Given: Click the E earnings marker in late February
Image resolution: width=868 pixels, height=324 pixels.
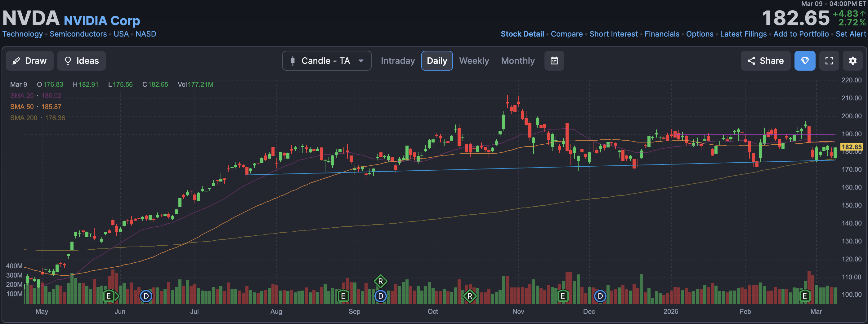Looking at the screenshot, I should [805, 296].
